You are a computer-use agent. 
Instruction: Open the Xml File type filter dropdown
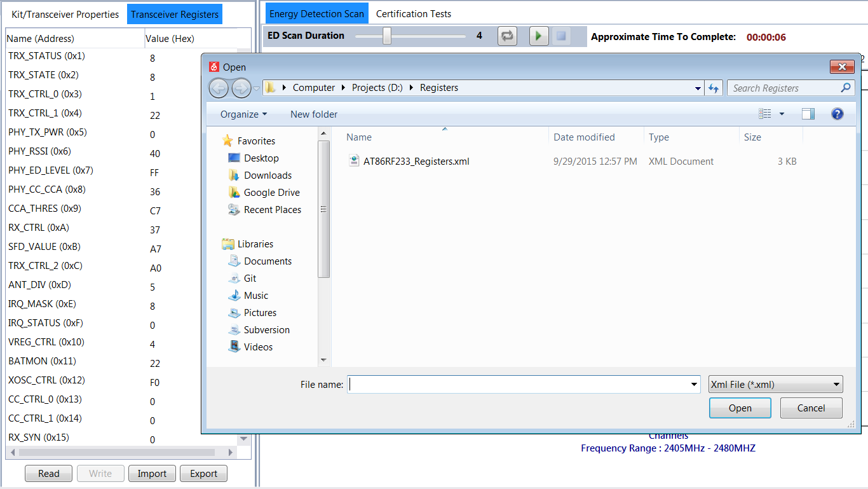(775, 384)
